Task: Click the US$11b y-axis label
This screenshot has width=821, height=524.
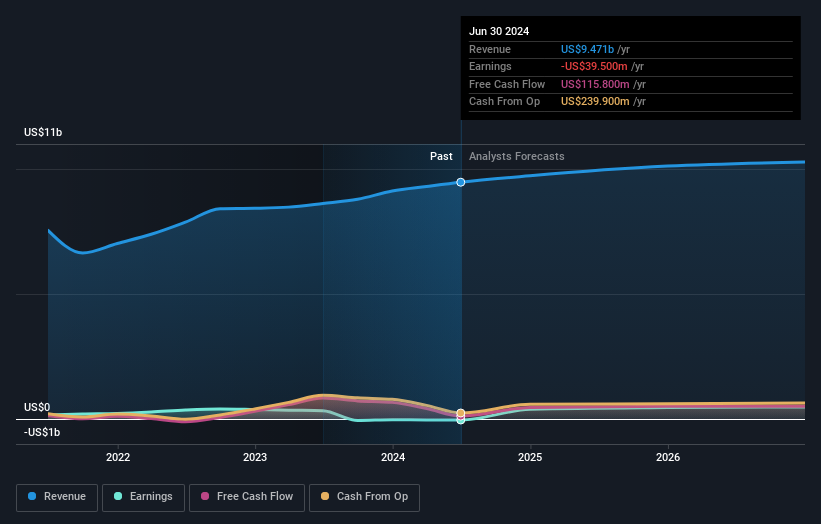Action: coord(43,132)
